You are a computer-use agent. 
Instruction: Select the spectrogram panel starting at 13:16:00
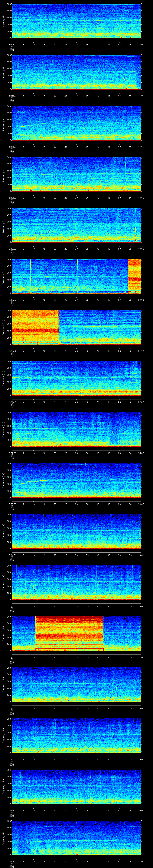(76, 123)
